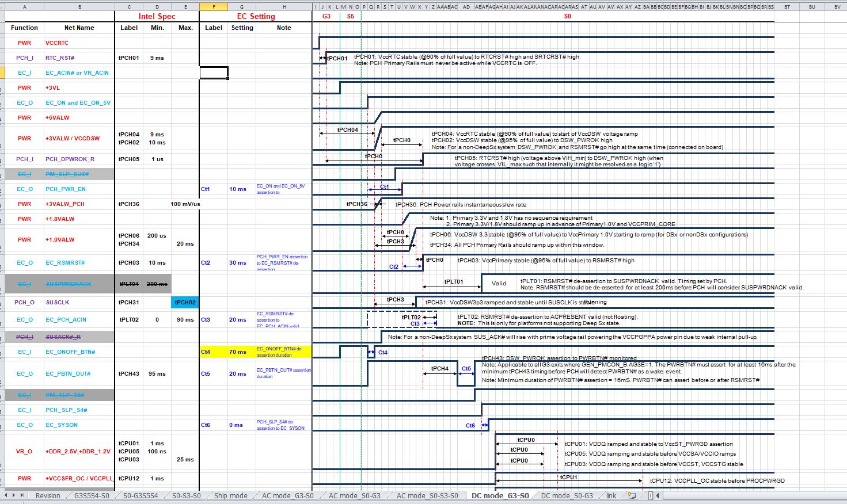Click the horizontal scrollbar at the bottom
The height and width of the screenshot is (504, 847).
(x=749, y=495)
